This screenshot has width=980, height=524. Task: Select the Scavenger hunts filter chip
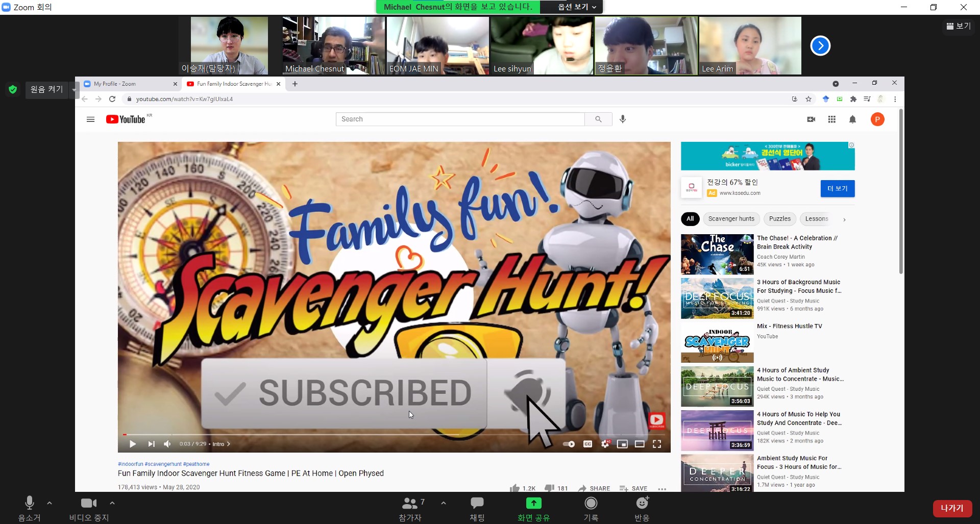click(731, 219)
